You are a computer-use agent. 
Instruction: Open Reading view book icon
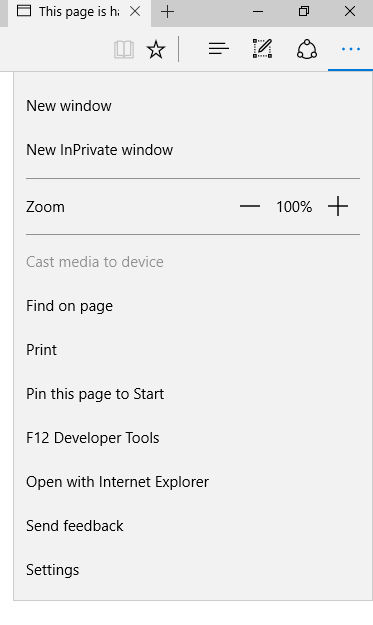tap(124, 50)
